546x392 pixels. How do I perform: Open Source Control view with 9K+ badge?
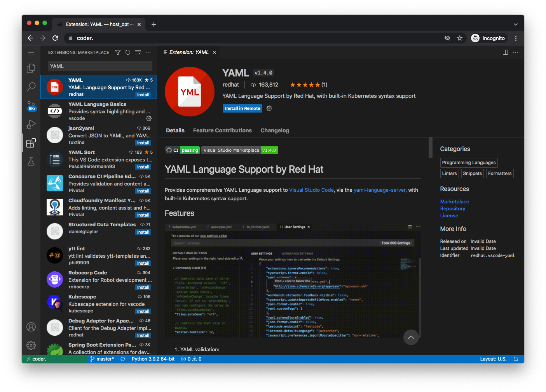coord(31,106)
